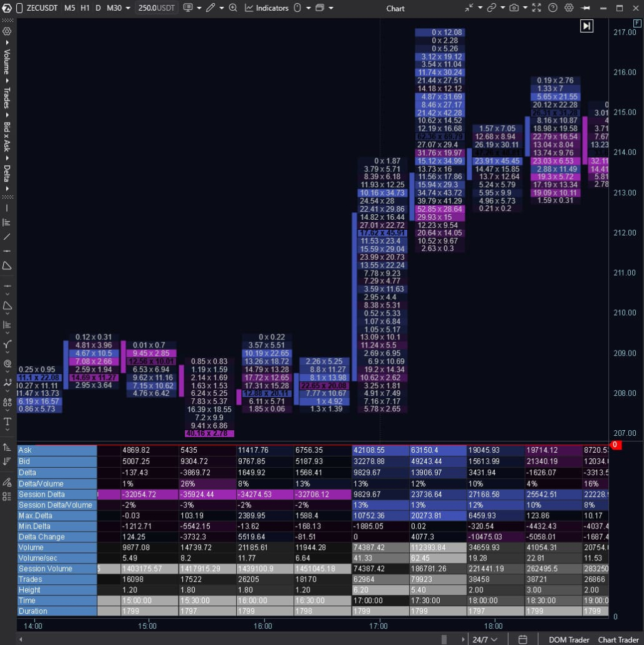Image resolution: width=644 pixels, height=645 pixels.
Task: Toggle the Volume cluster mode
Action: point(8,62)
